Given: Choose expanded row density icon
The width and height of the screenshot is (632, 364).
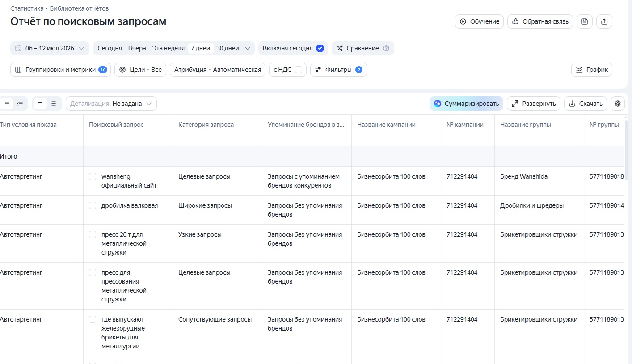Looking at the screenshot, I should click(x=54, y=104).
